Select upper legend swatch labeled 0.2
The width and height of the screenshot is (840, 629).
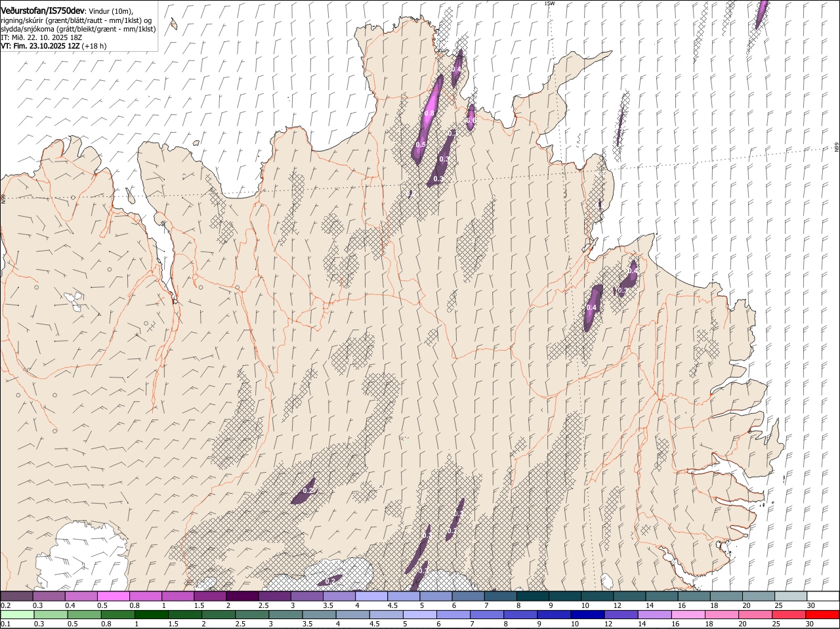tap(16, 596)
